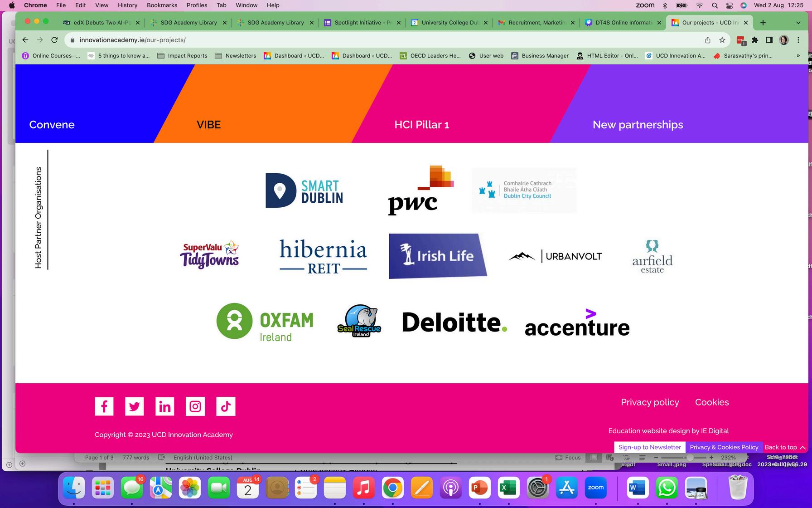This screenshot has height=508, width=812.
Task: Open the Bookmarks menu in the menu bar
Action: (x=162, y=5)
